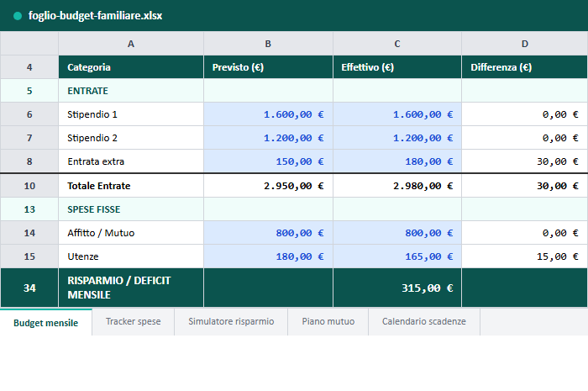Select the Affitto / Mutuo cell
Image resolution: width=588 pixels, height=391 pixels.
click(131, 233)
